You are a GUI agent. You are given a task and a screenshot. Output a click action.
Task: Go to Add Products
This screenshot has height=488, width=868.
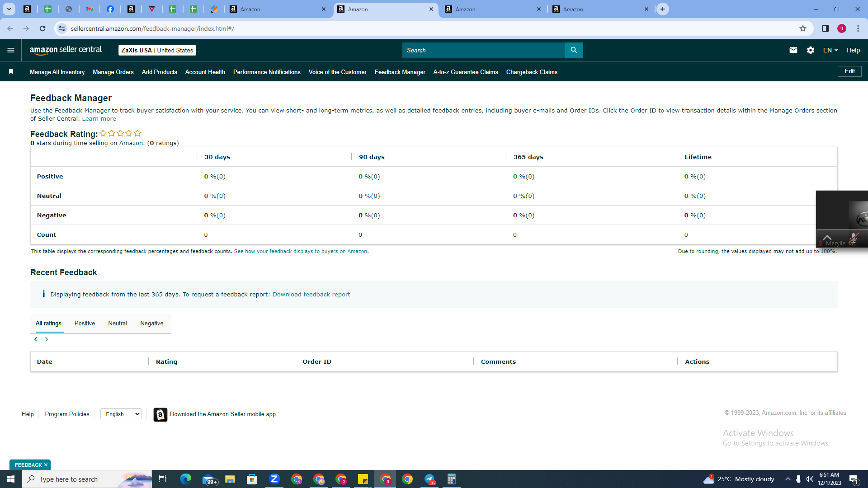tap(159, 72)
